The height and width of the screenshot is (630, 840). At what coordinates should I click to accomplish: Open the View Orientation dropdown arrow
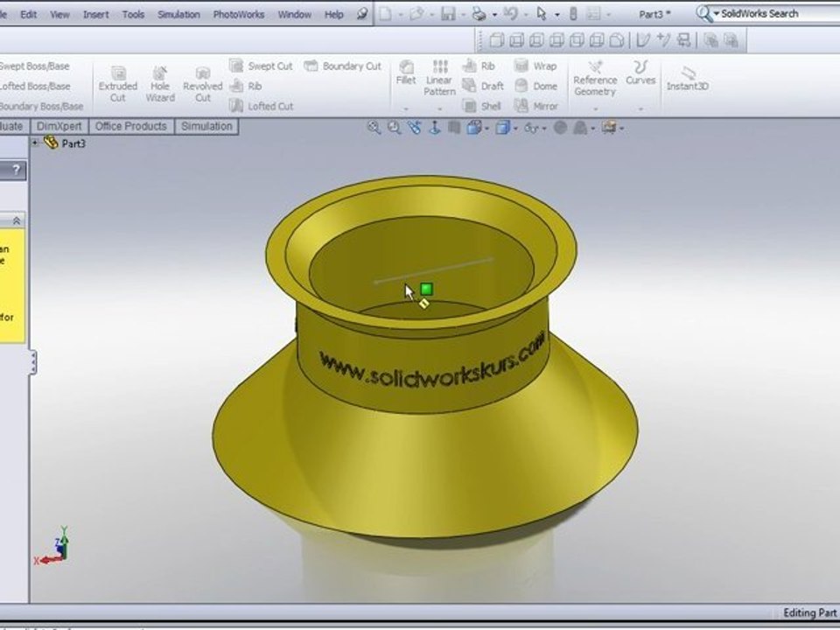click(486, 129)
